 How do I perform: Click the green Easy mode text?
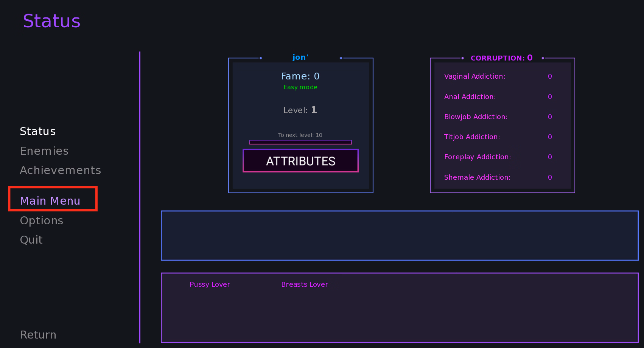pos(300,87)
